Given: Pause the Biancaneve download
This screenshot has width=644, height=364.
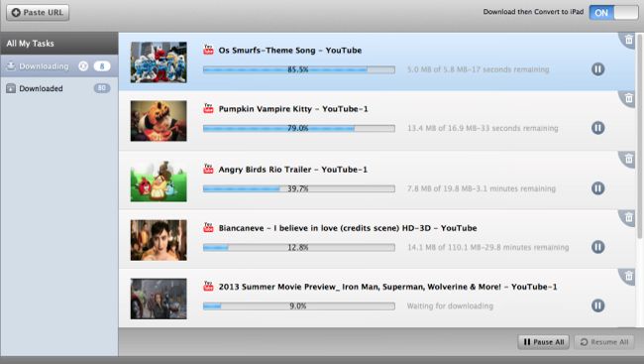Looking at the screenshot, I should point(598,247).
